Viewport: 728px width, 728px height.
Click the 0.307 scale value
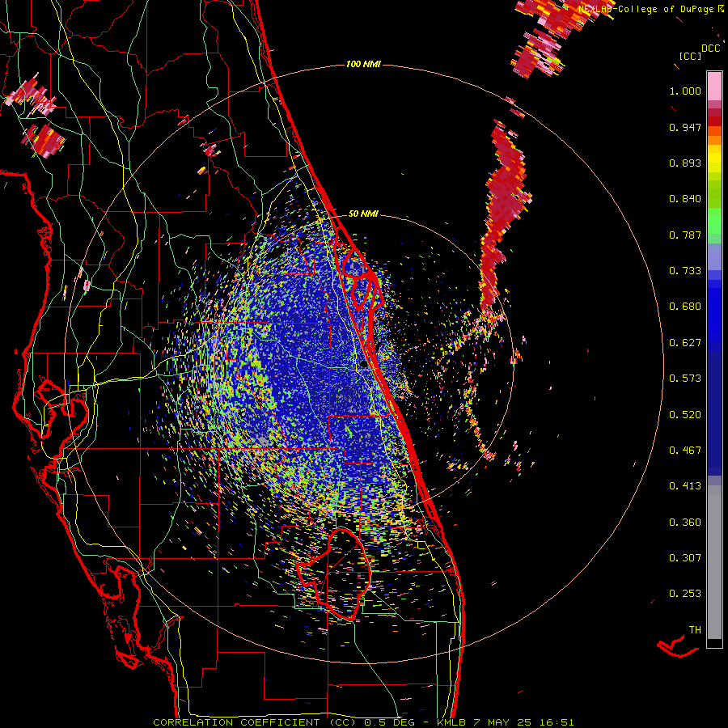[x=685, y=558]
